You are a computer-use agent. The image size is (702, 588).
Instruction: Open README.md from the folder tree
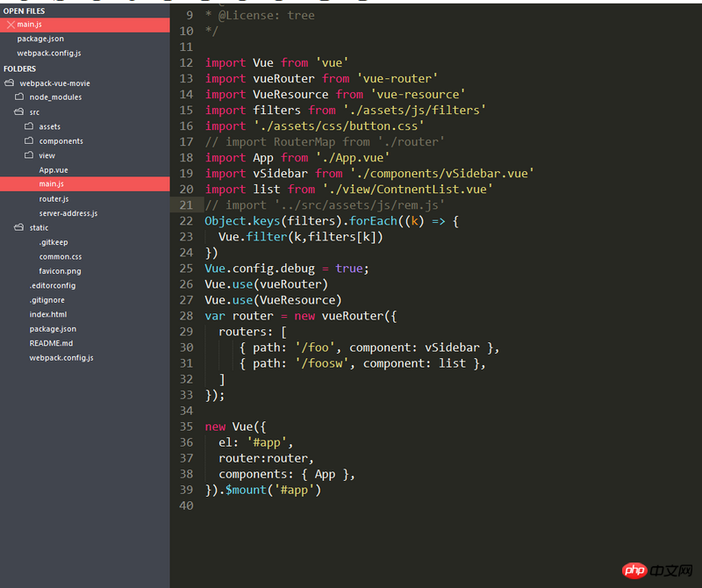pyautogui.click(x=51, y=343)
